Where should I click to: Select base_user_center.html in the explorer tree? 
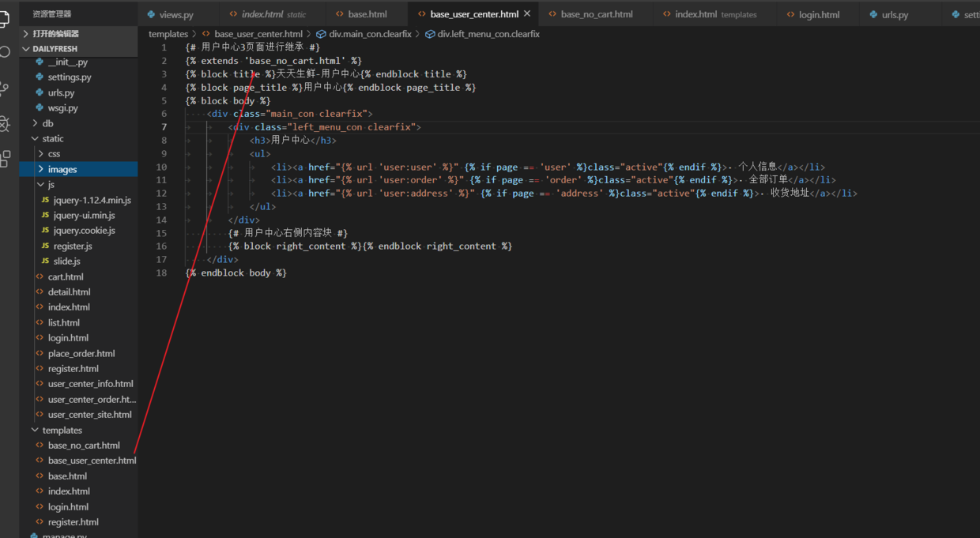point(92,461)
